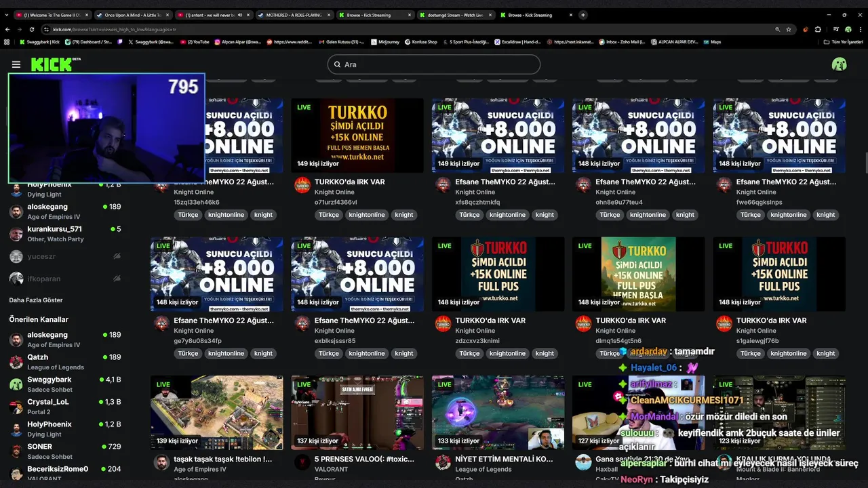Open 5 PRENSES VALOO VALORANT stream thumbnail

(357, 413)
